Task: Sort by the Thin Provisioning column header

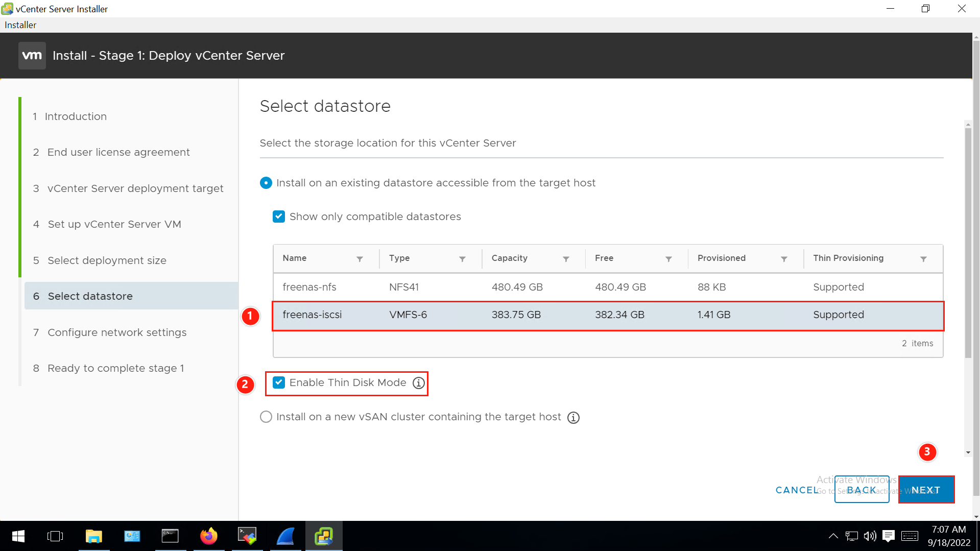Action: [848, 258]
